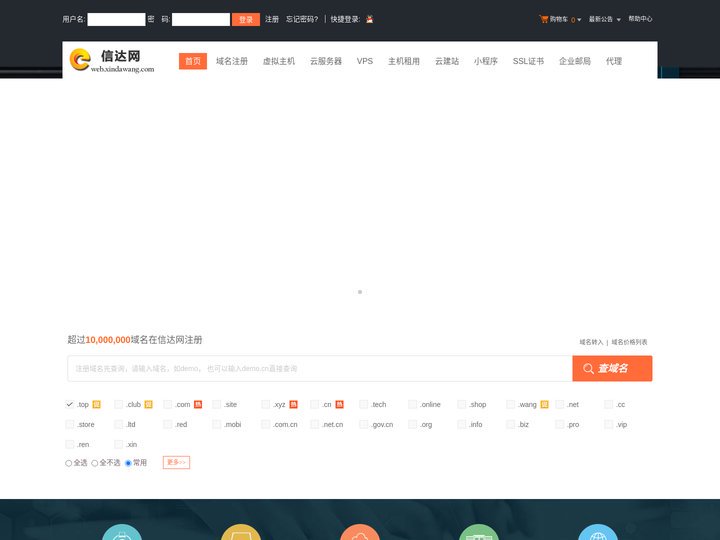Check the .cc domain checkbox
720x540 pixels.
tap(608, 405)
